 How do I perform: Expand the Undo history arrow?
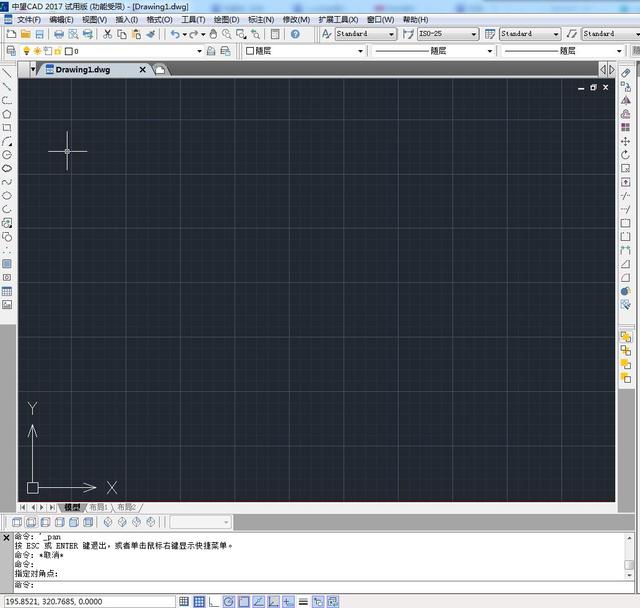[184, 34]
